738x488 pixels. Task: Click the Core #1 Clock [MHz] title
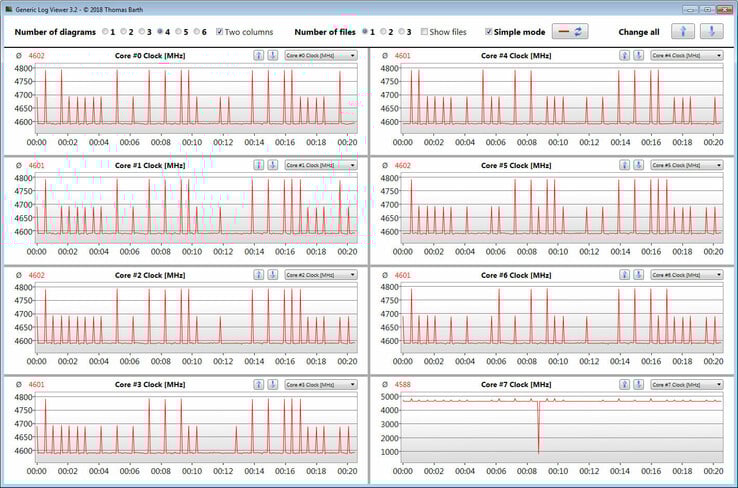coord(150,165)
